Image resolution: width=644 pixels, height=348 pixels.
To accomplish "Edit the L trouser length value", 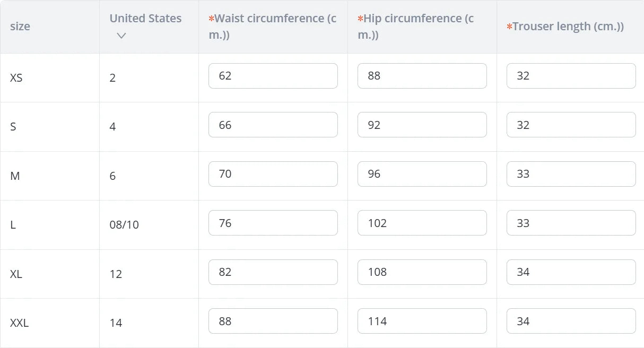I will (571, 223).
